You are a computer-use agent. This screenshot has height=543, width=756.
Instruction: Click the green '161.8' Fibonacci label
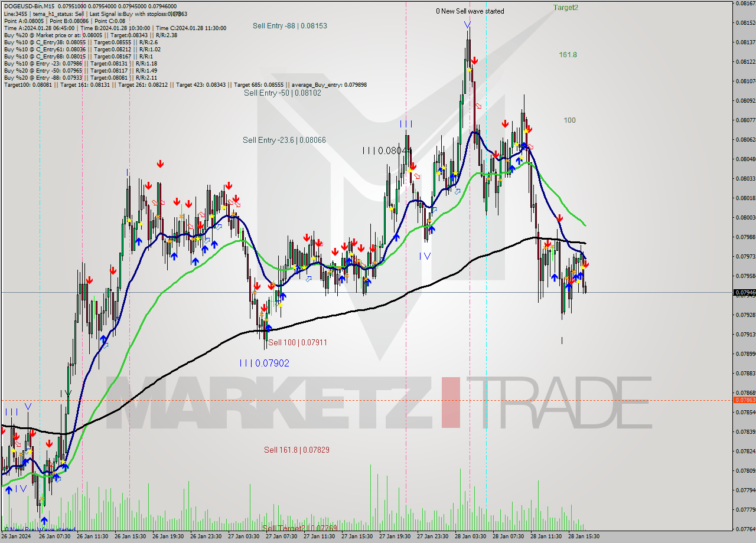tap(568, 54)
